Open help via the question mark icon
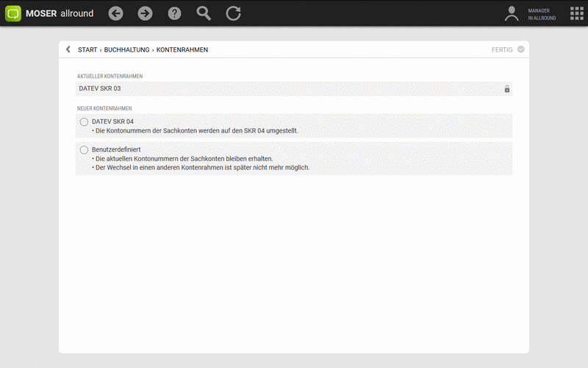This screenshot has width=588, height=368. click(x=174, y=13)
